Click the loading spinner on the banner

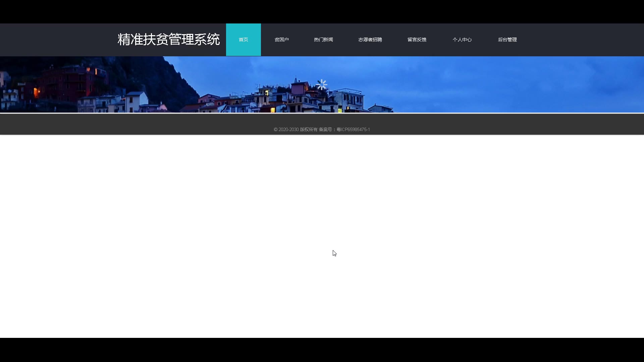(321, 85)
